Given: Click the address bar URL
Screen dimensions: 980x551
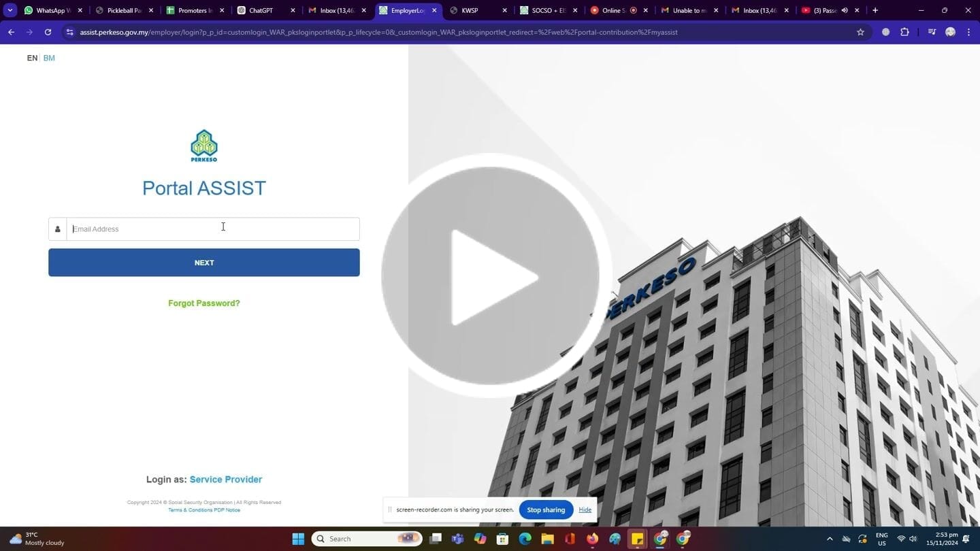Looking at the screenshot, I should click(x=378, y=32).
